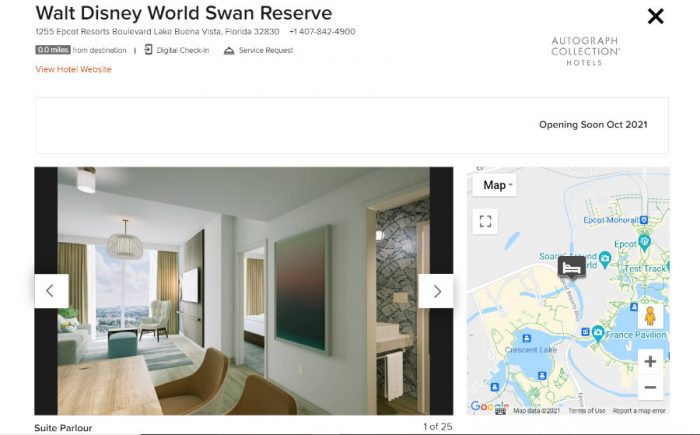Select the Soarin' Around the World camera pin
The width and height of the screenshot is (700, 435).
point(605,259)
